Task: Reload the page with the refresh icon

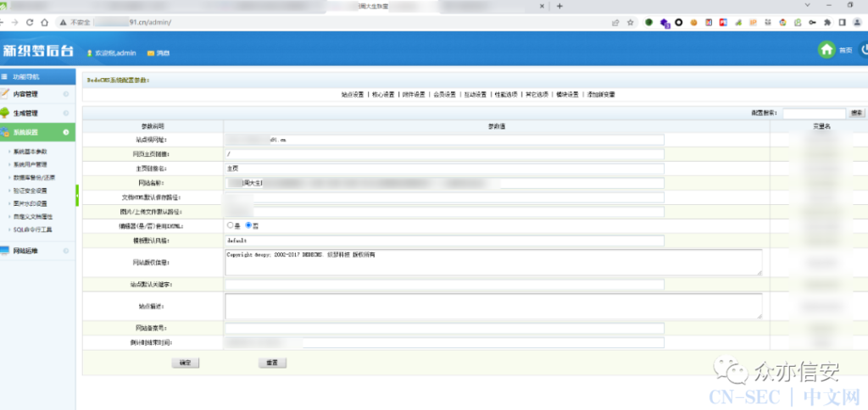Action: coord(30,23)
